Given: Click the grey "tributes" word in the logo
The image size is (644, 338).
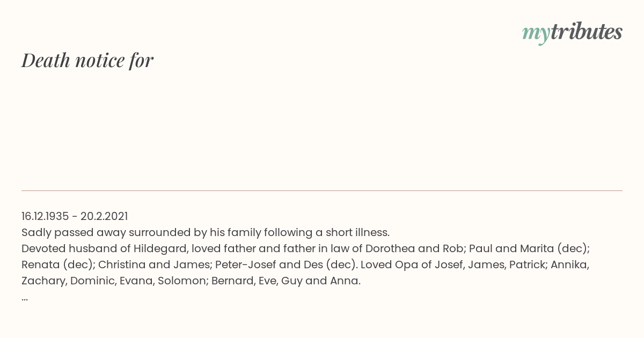Looking at the screenshot, I should (587, 32).
